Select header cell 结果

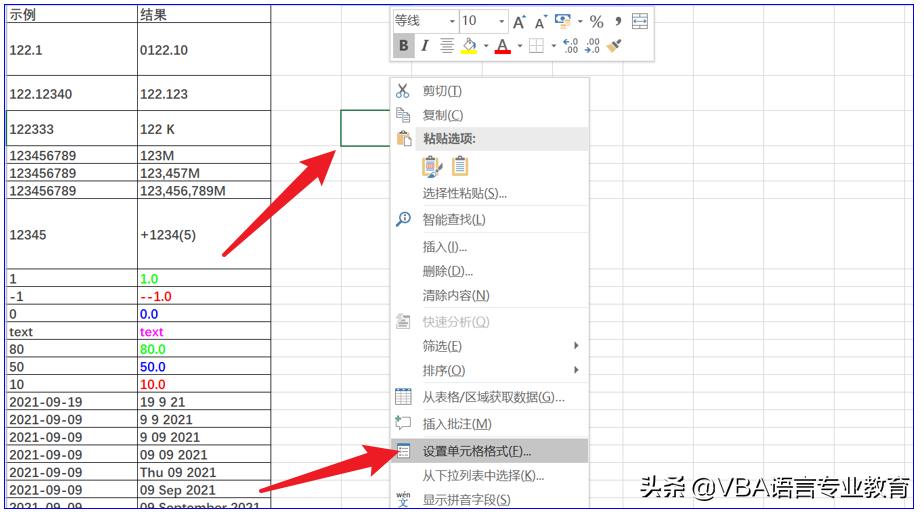(x=204, y=15)
